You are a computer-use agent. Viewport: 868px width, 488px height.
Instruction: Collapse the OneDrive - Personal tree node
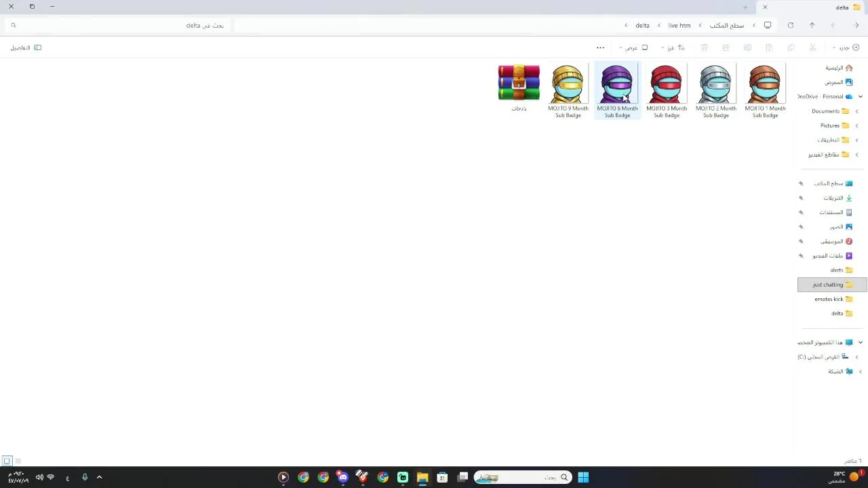coord(860,97)
